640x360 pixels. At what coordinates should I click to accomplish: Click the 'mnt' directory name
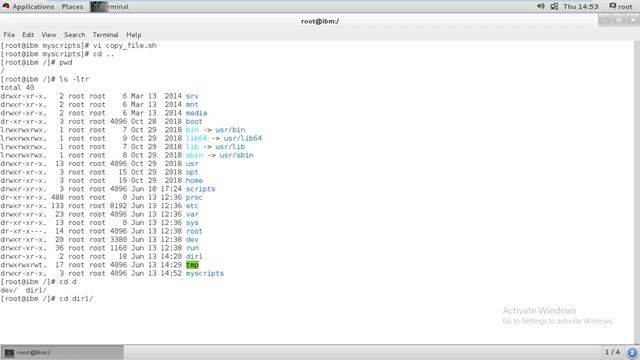pyautogui.click(x=192, y=104)
